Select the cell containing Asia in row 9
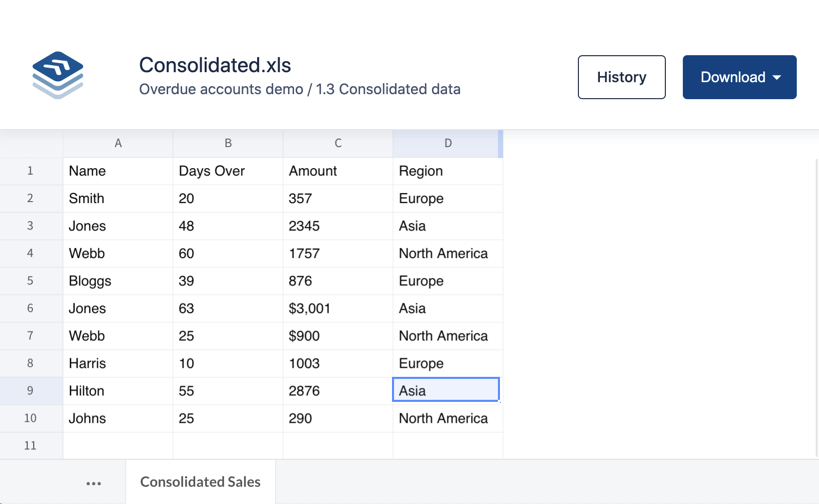 [x=446, y=391]
